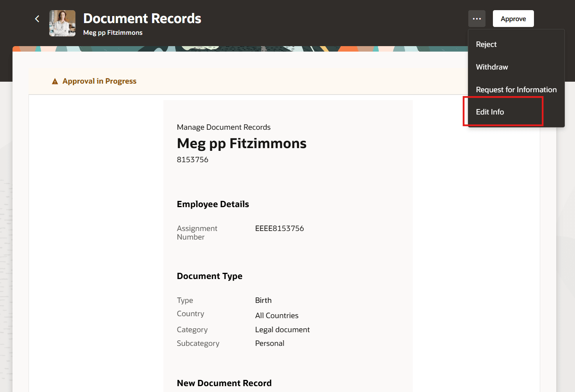
Task: Select Edit Info from the actions menu
Action: tap(490, 112)
